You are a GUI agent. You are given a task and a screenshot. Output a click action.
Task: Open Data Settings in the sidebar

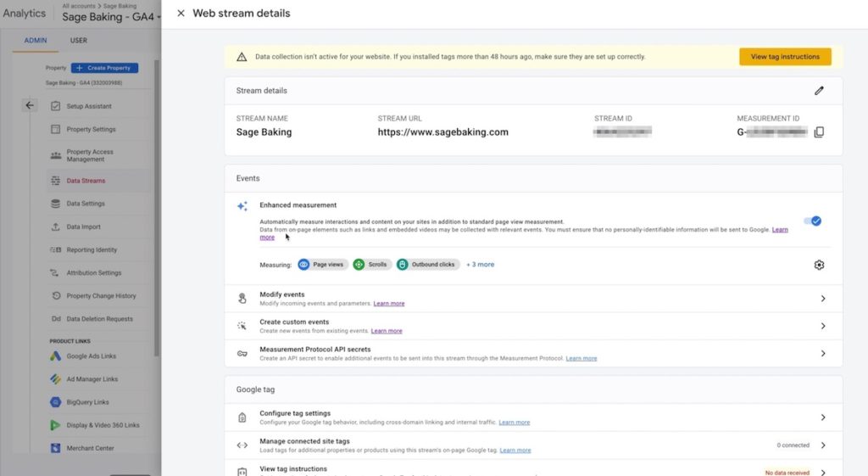(x=86, y=204)
